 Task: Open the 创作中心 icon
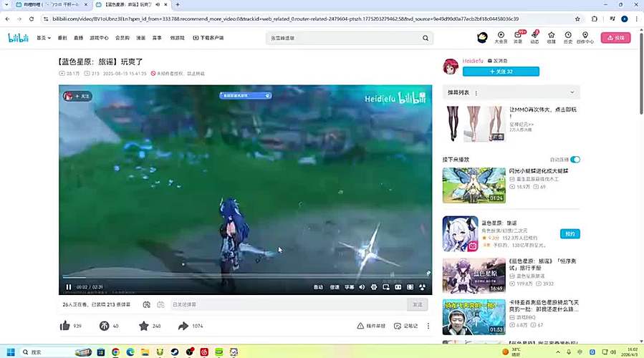point(585,37)
